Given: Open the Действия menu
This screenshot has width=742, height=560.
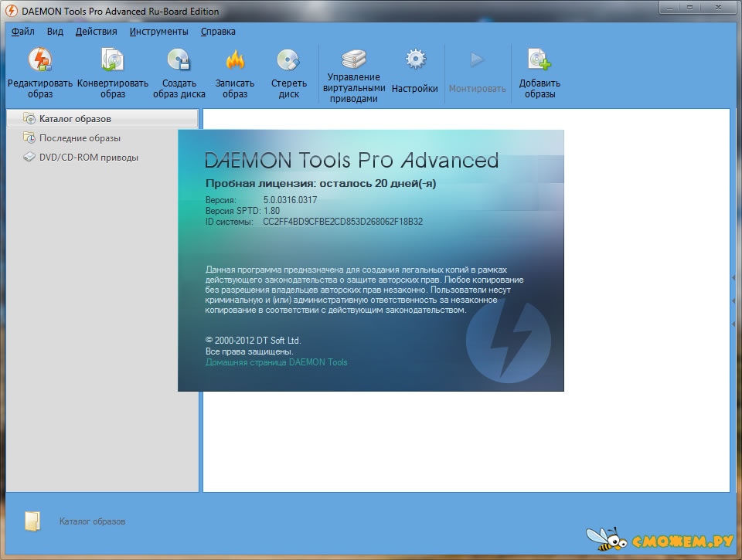Looking at the screenshot, I should pyautogui.click(x=96, y=31).
